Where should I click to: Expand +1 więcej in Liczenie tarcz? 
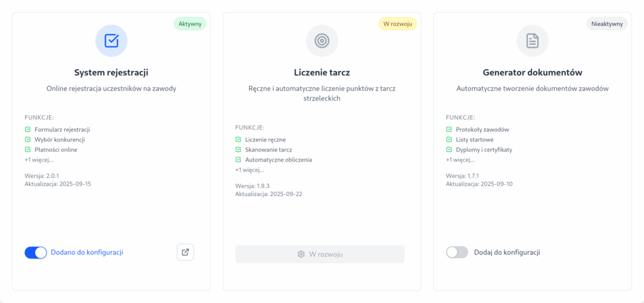tap(250, 170)
